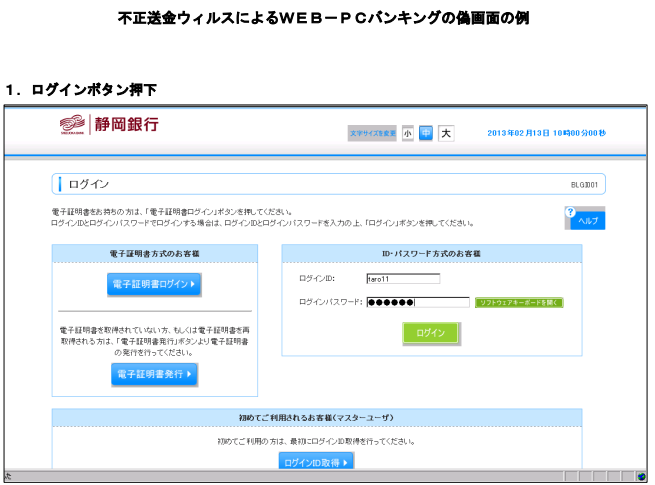Click the 初めてご利用されるお客様 section header

317,416
